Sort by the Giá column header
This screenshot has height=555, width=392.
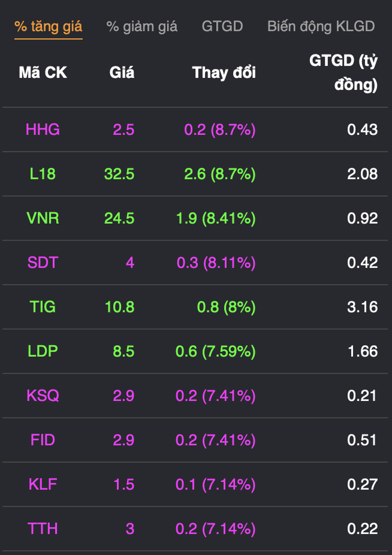(x=121, y=73)
